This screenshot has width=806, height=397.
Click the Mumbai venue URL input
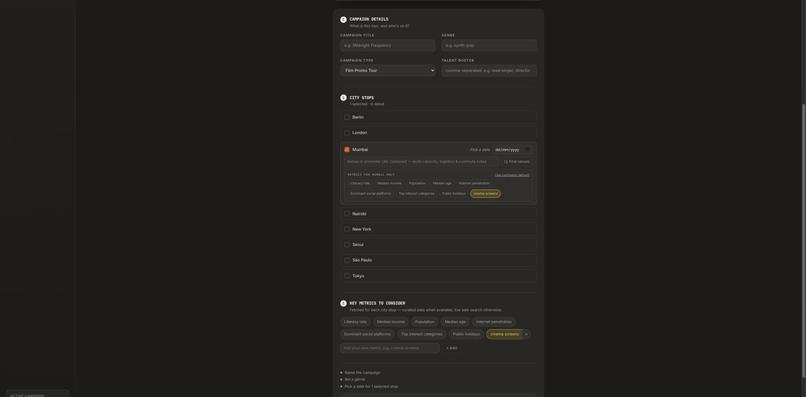click(x=421, y=161)
